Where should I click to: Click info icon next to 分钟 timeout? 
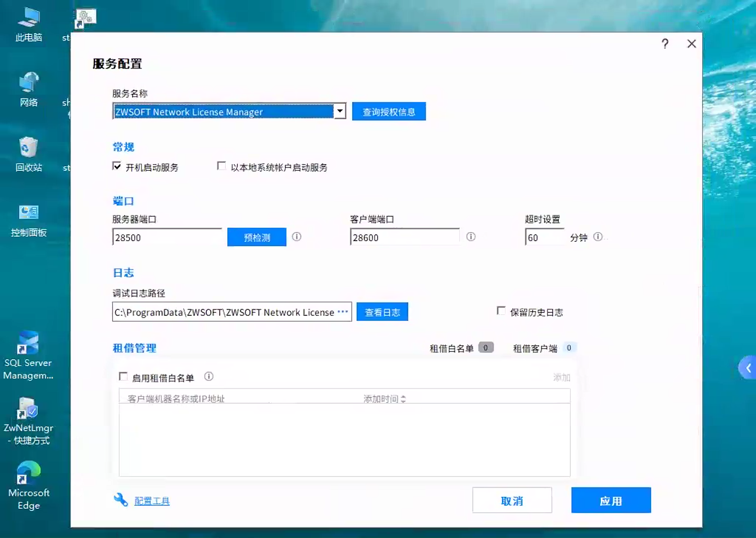tap(598, 237)
